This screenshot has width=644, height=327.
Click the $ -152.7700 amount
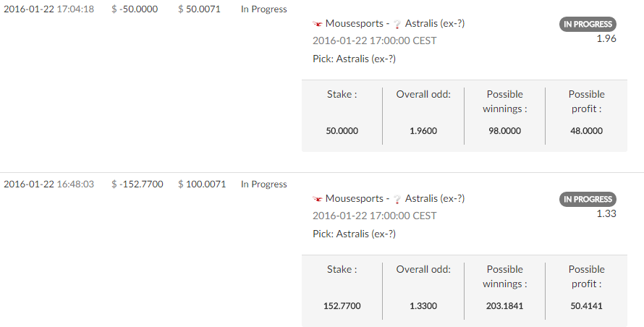click(137, 184)
